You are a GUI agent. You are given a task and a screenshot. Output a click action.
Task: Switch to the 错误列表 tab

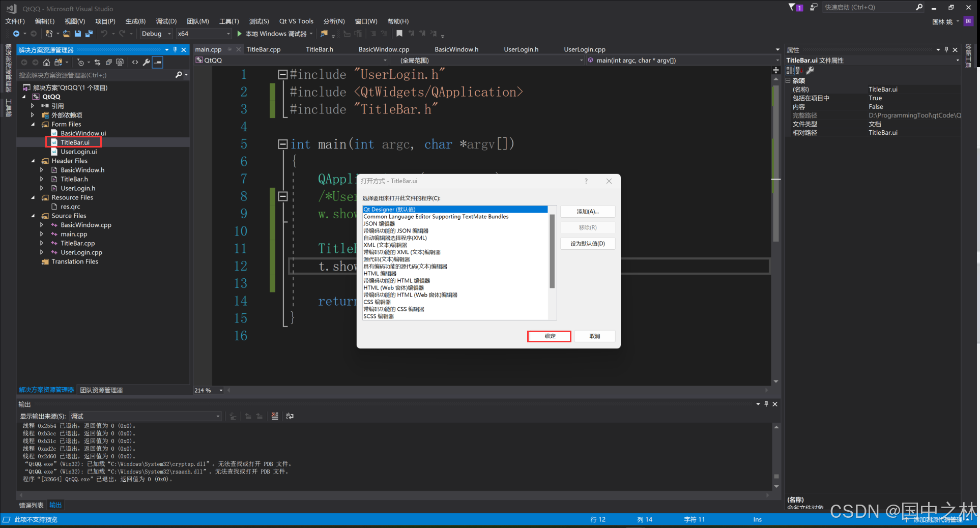(31, 505)
